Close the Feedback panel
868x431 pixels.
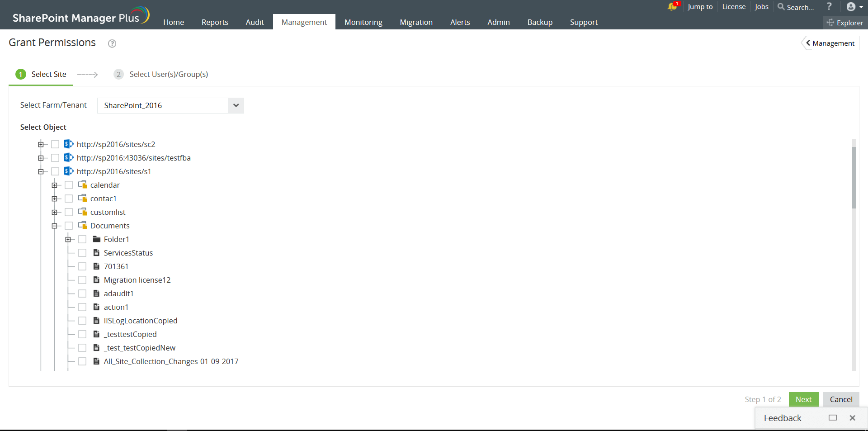tap(853, 418)
